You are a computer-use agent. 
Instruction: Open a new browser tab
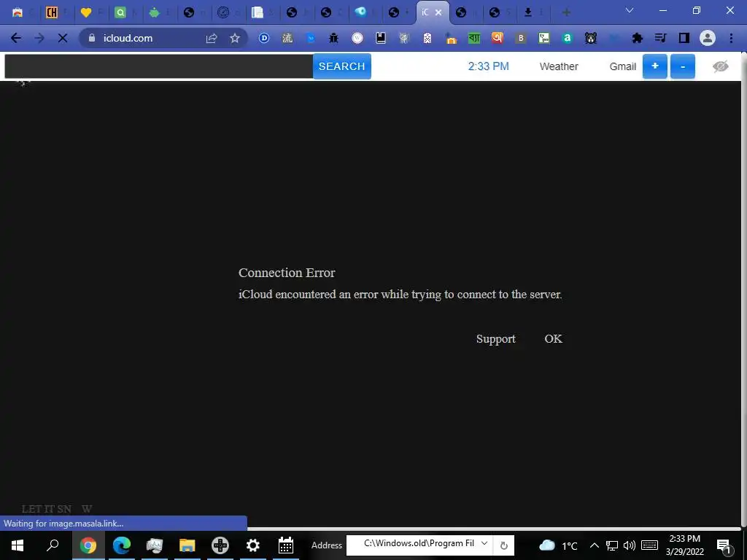point(566,12)
